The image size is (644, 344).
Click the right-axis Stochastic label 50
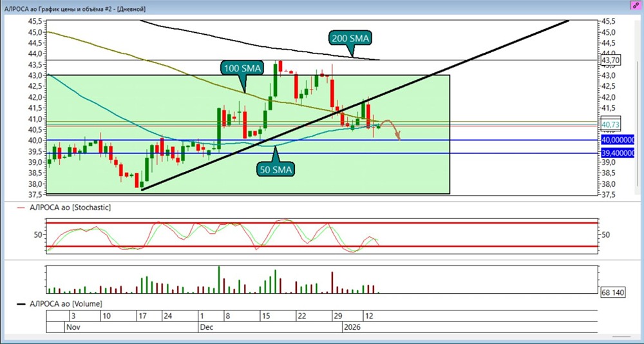click(606, 234)
